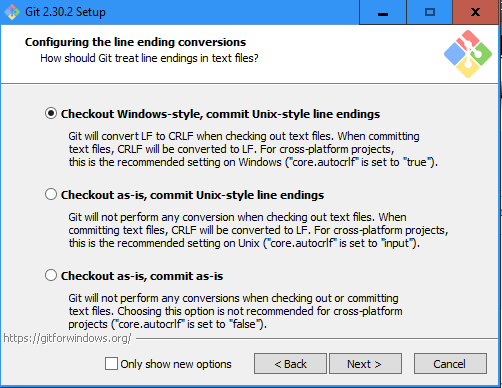
Task: Click the large Git logo in header
Action: click(468, 54)
